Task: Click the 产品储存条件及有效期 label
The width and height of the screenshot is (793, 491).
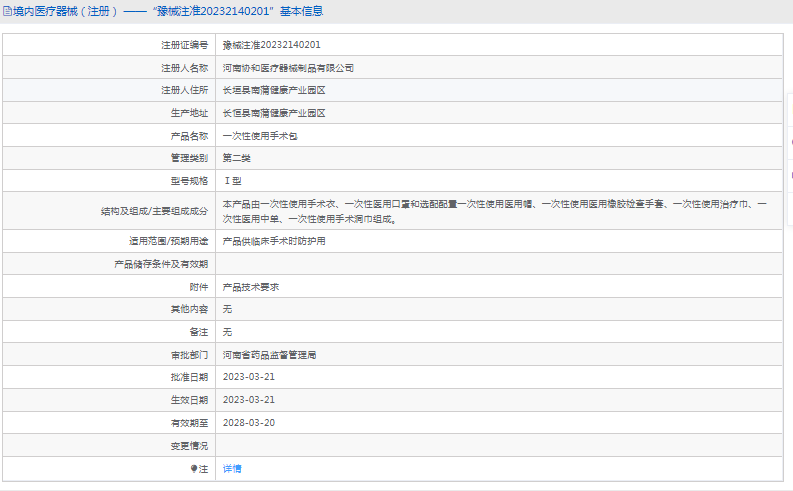Action: 161,264
